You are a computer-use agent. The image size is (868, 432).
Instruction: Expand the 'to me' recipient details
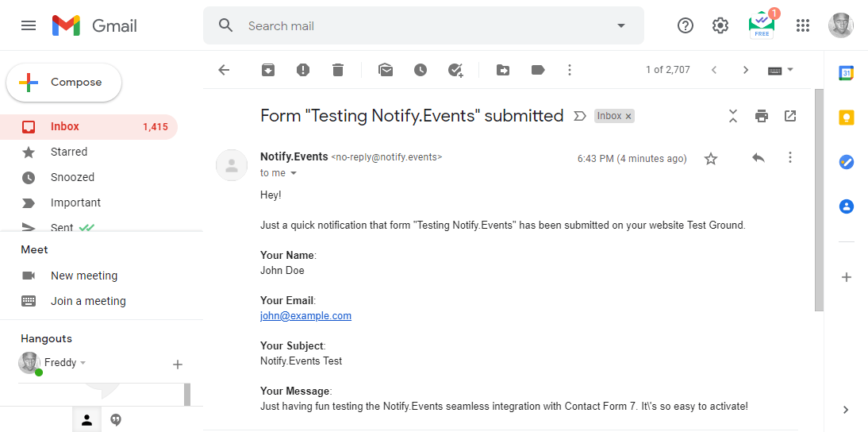pyautogui.click(x=294, y=173)
